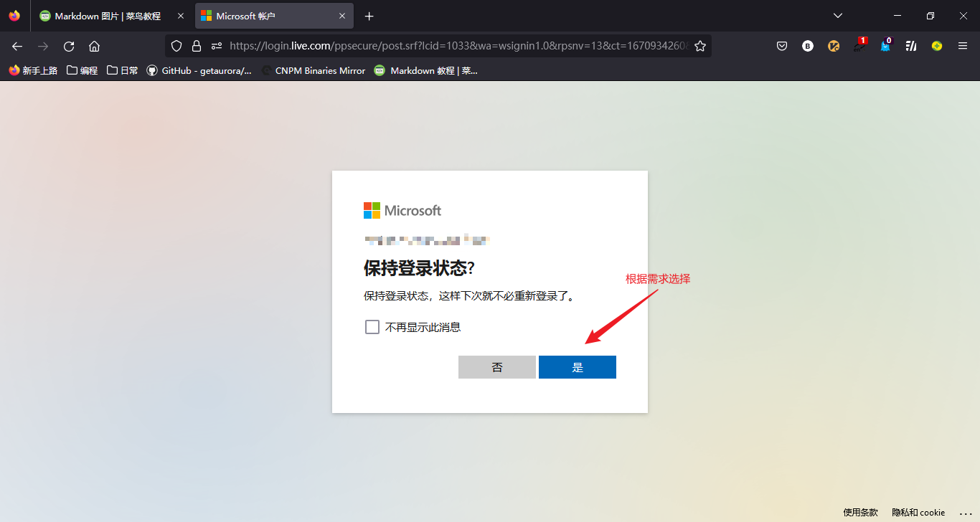Screen dimensions: 980x522
Task: Open the orange Vimium C extension icon
Action: [x=834, y=46]
